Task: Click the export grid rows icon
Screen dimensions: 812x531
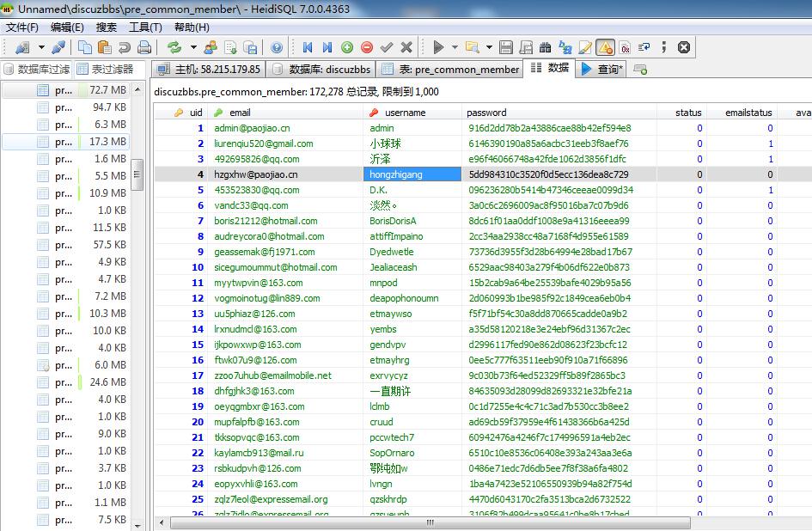Action: pyautogui.click(x=251, y=47)
